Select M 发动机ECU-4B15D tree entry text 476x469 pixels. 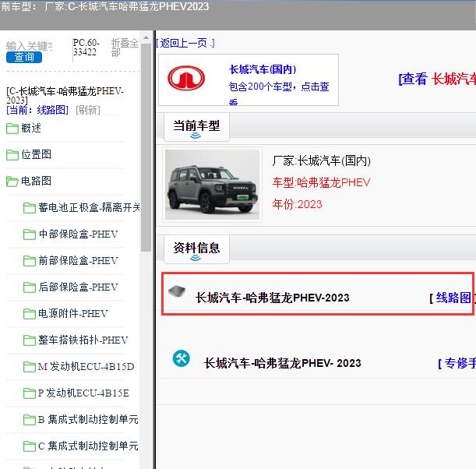click(86, 366)
